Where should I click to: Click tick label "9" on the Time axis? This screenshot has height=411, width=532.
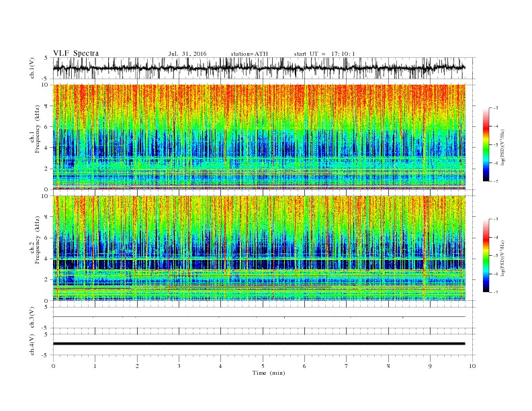pos(430,366)
